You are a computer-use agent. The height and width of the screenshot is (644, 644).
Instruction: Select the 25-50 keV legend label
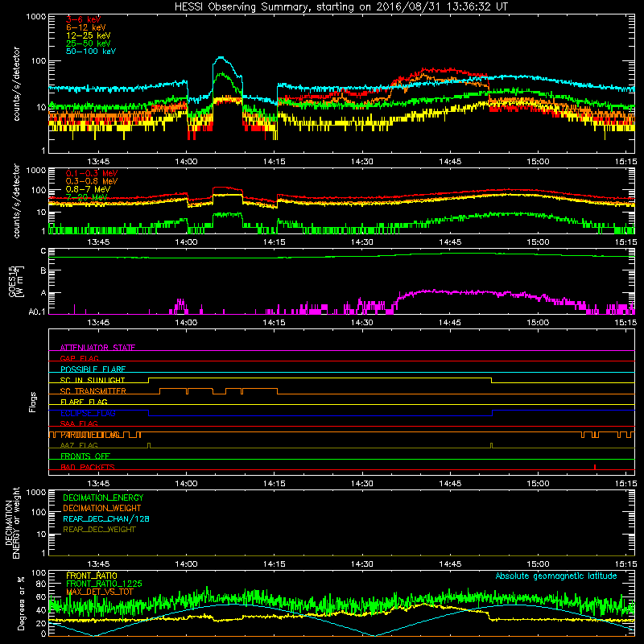point(89,43)
